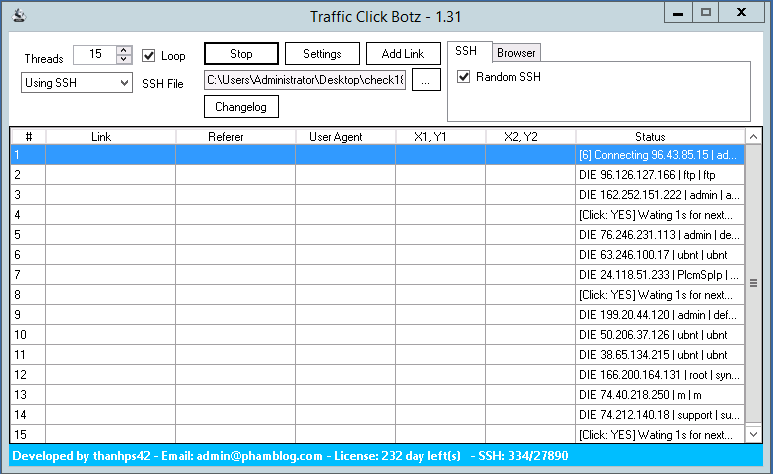Toggle the Loop checkbox
The height and width of the screenshot is (474, 773).
(x=148, y=55)
